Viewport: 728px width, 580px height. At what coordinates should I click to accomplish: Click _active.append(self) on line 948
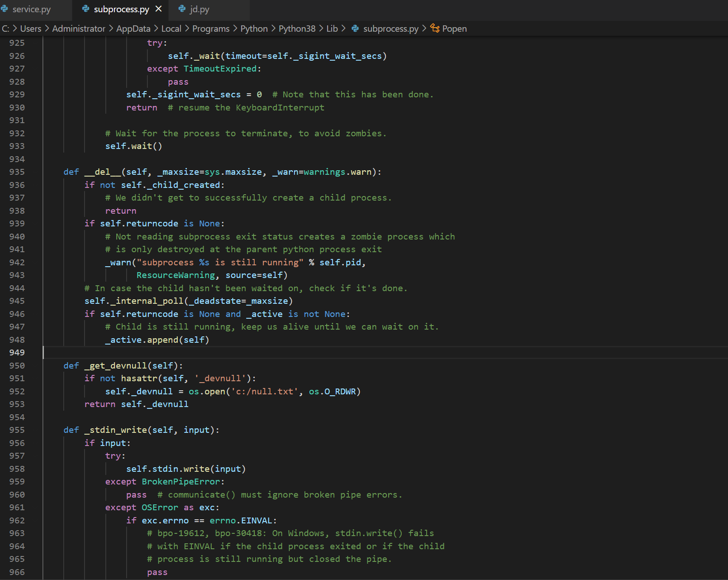(157, 340)
